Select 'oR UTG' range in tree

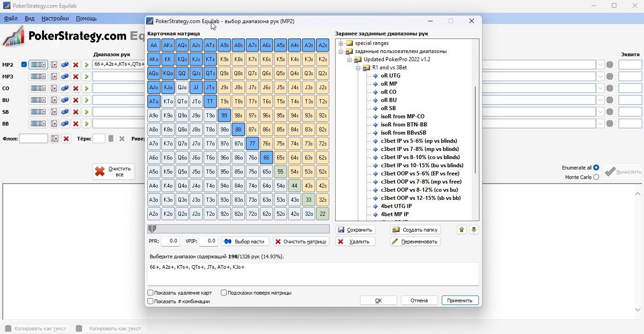390,76
